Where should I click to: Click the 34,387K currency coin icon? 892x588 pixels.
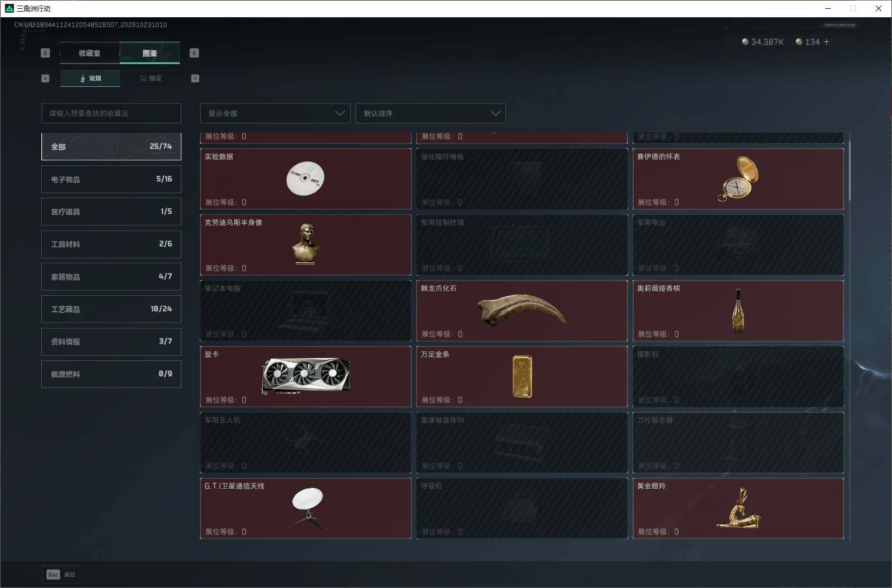(745, 42)
